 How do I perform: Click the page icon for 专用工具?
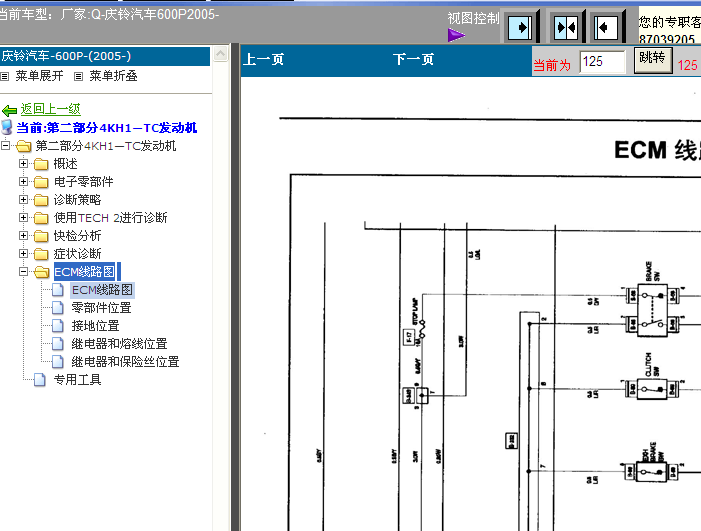pos(40,379)
